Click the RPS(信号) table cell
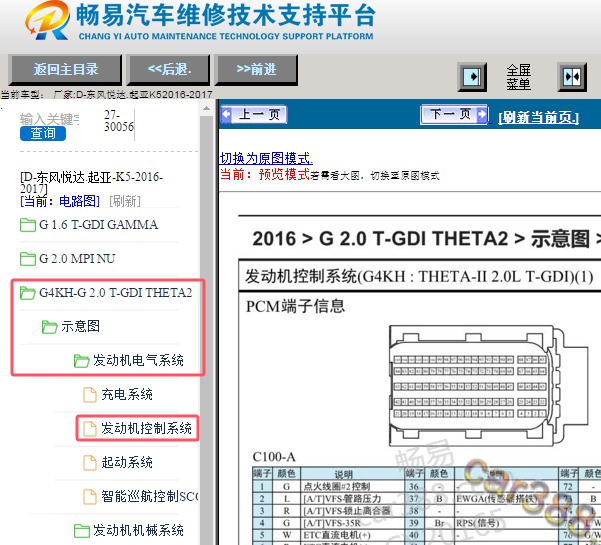Screen dimensions: 601x545 tap(506, 523)
